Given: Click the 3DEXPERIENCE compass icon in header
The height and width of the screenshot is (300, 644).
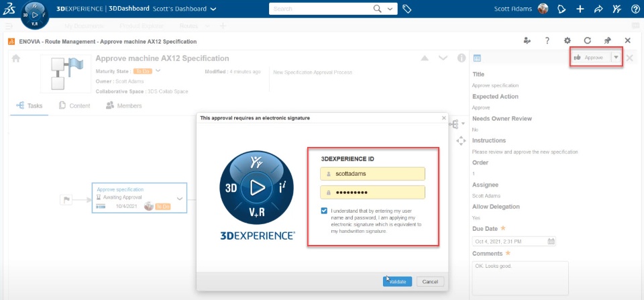Looking at the screenshot, I should coord(35,15).
